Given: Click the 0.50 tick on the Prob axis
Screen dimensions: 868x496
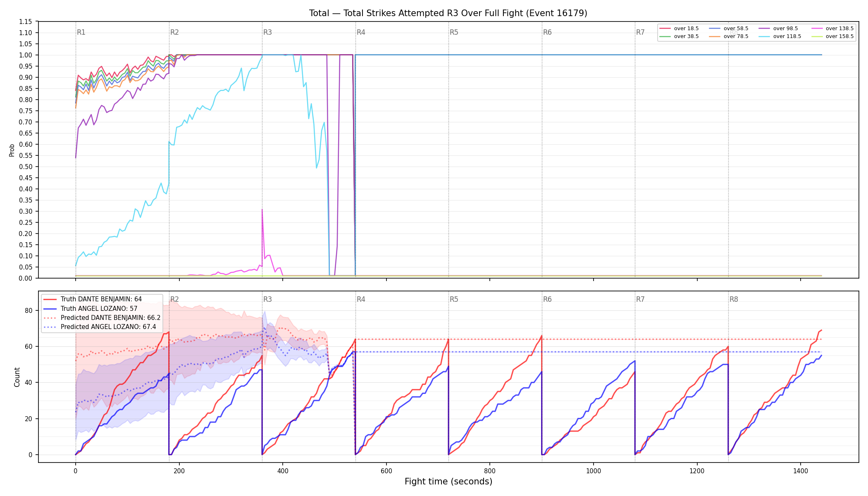Looking at the screenshot, I should [x=26, y=167].
